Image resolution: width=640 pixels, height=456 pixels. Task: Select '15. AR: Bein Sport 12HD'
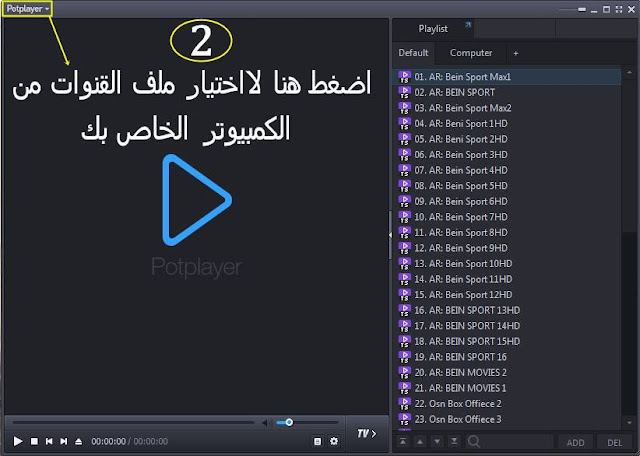point(509,294)
